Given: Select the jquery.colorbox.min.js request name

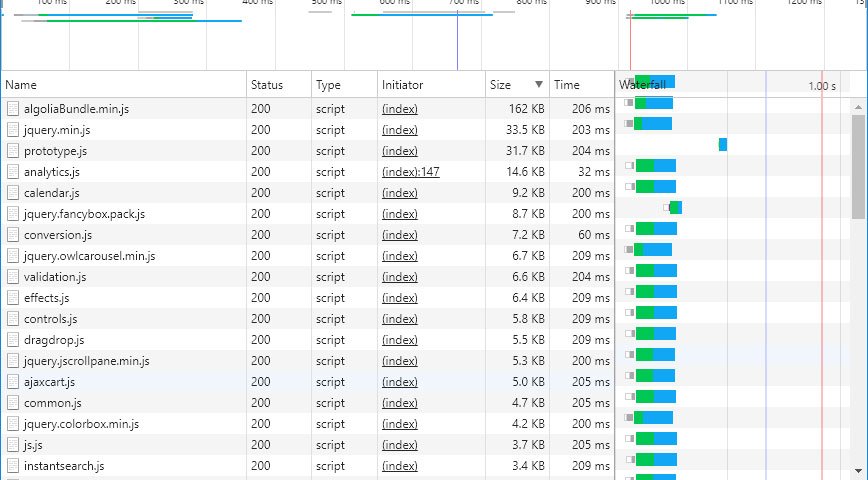Looking at the screenshot, I should point(81,424).
